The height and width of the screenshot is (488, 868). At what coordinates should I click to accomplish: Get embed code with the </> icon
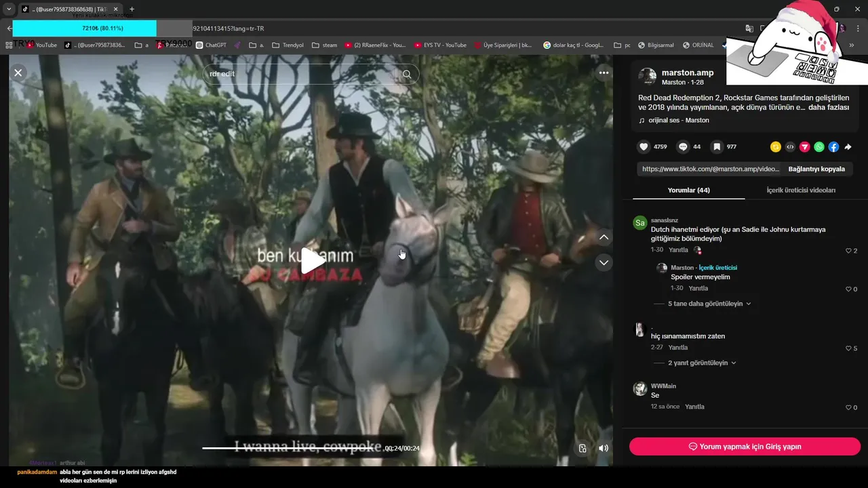tap(790, 147)
